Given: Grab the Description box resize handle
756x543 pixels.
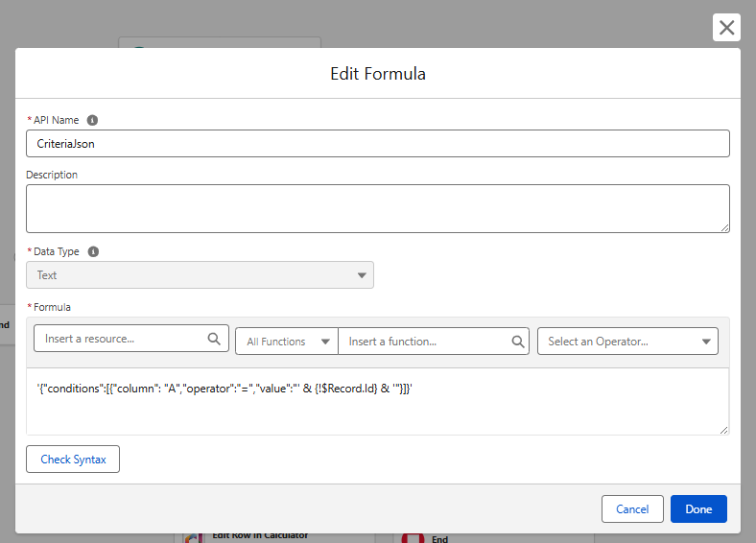Looking at the screenshot, I should click(x=724, y=226).
